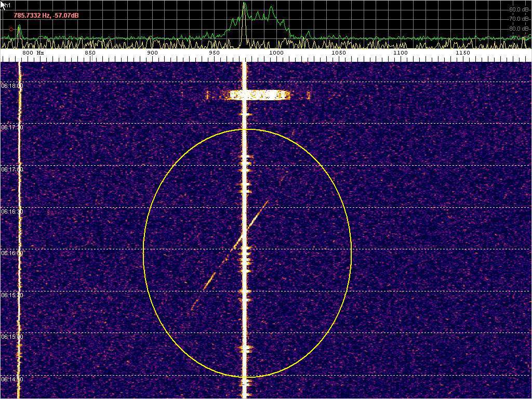Click the tallest green spectrum peak
Viewport: 532px width, 399px height.
tap(244, 4)
